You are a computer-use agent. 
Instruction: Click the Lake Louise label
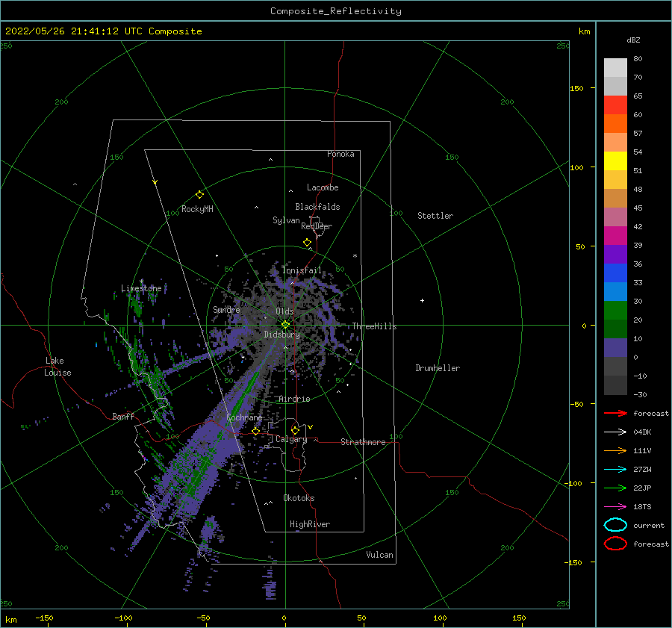(x=57, y=367)
